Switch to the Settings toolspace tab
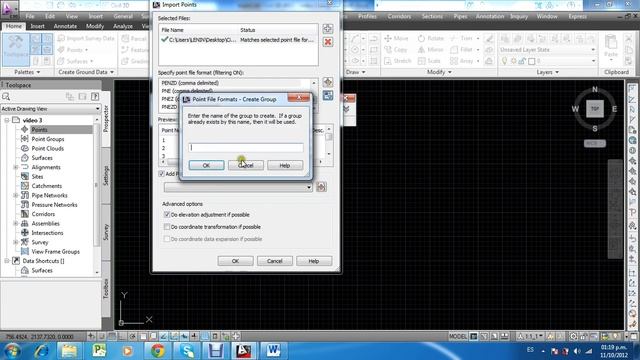The image size is (640, 360). tap(106, 175)
